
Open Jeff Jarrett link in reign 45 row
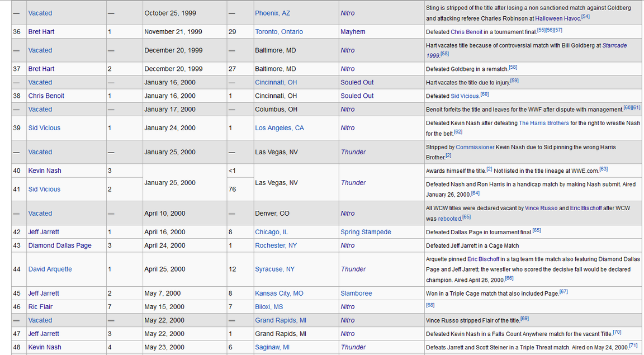click(44, 294)
